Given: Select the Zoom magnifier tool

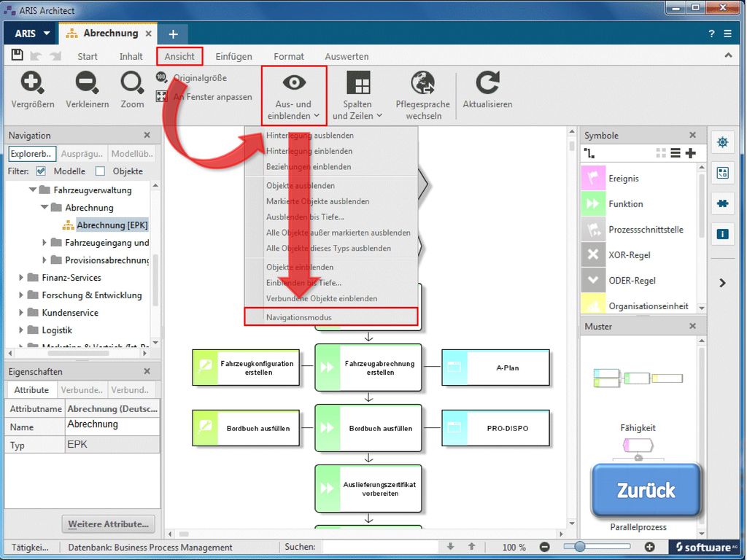Looking at the screenshot, I should tap(132, 83).
